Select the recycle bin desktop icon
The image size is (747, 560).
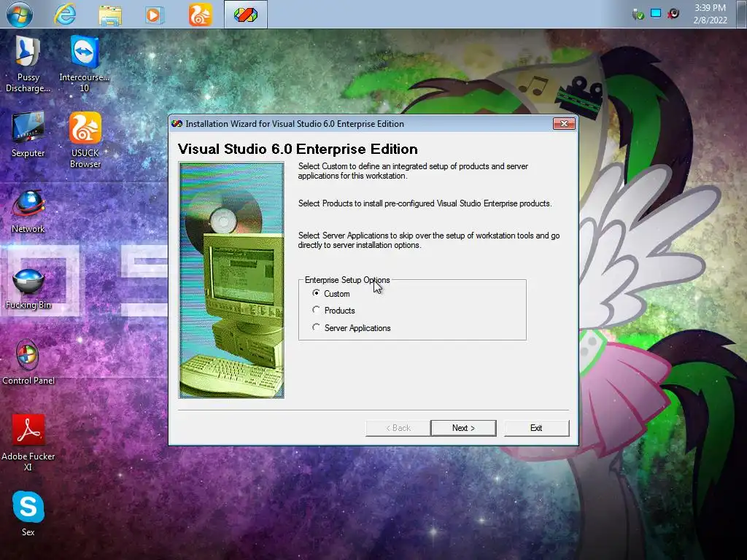point(28,289)
